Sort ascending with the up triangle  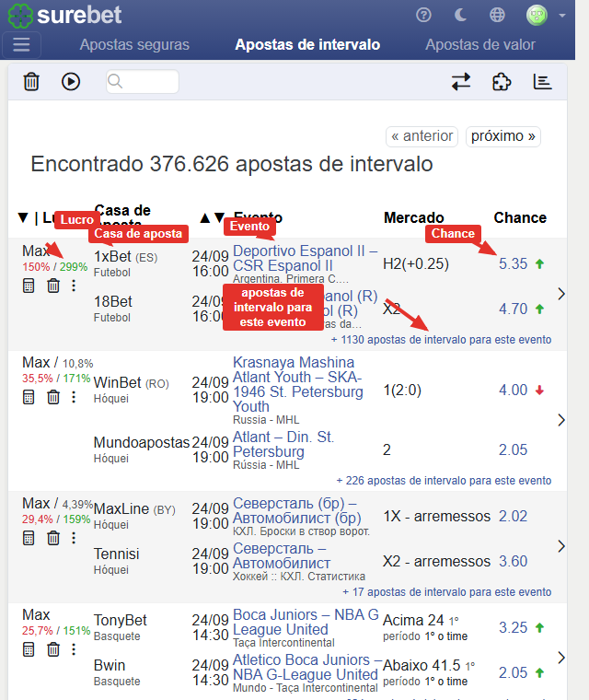click(205, 218)
